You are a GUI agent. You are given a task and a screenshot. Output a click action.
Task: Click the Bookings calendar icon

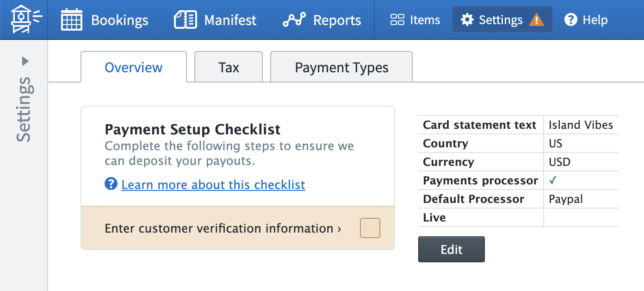tap(72, 20)
